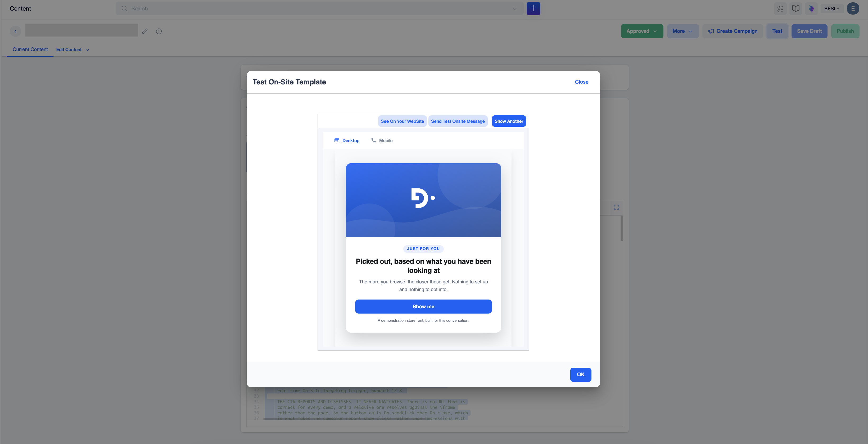Click the Mobile preview phone icon
Image resolution: width=868 pixels, height=444 pixels.
373,141
